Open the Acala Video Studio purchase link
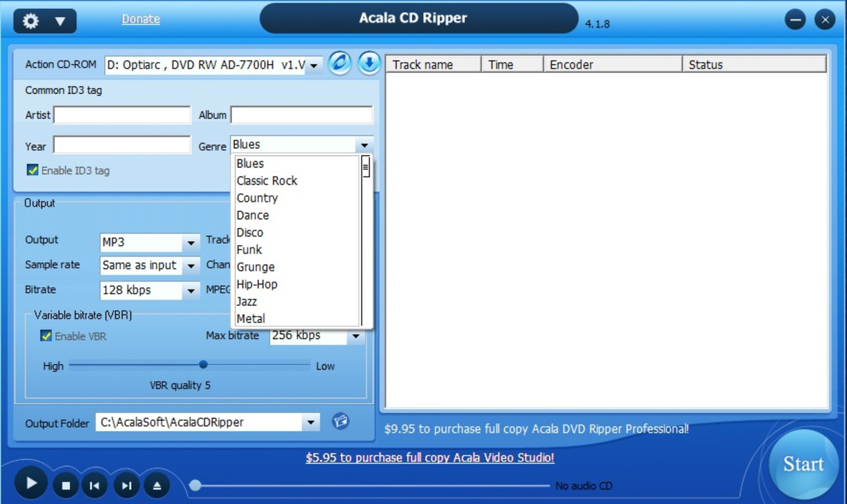The height and width of the screenshot is (504, 847). click(x=430, y=458)
